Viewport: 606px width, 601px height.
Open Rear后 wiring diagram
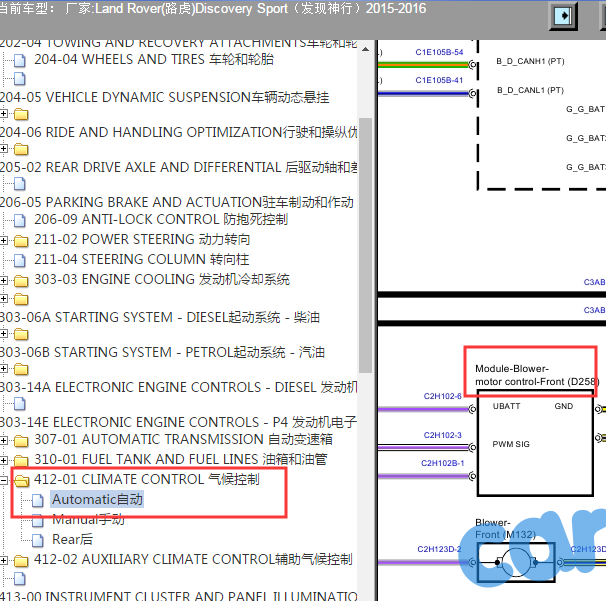72,539
